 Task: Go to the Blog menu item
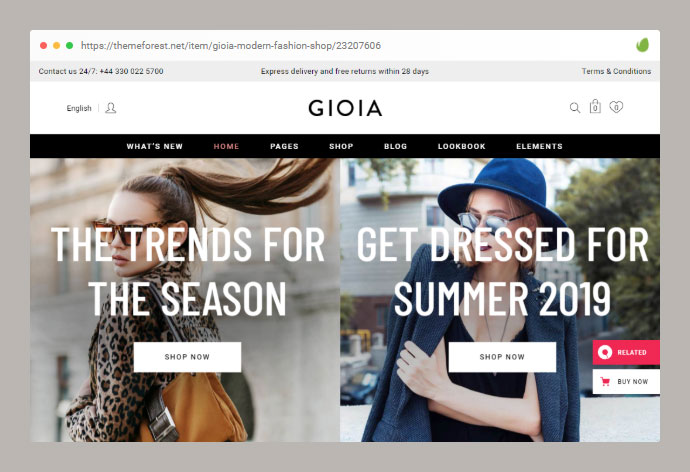(395, 146)
